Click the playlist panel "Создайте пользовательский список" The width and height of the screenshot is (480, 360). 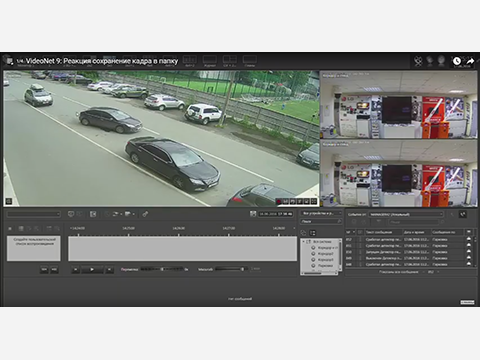(34, 248)
